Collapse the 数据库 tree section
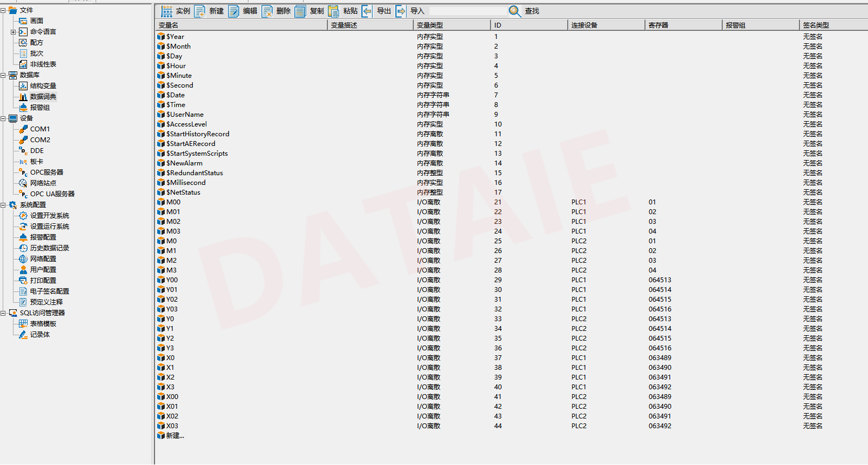Image resolution: width=868 pixels, height=465 pixels. pyautogui.click(x=3, y=75)
